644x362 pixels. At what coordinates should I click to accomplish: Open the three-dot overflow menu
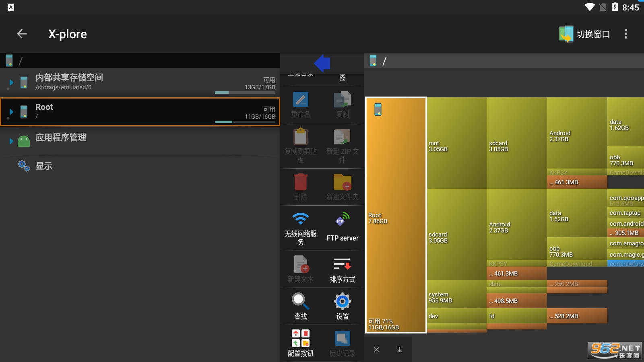(625, 34)
